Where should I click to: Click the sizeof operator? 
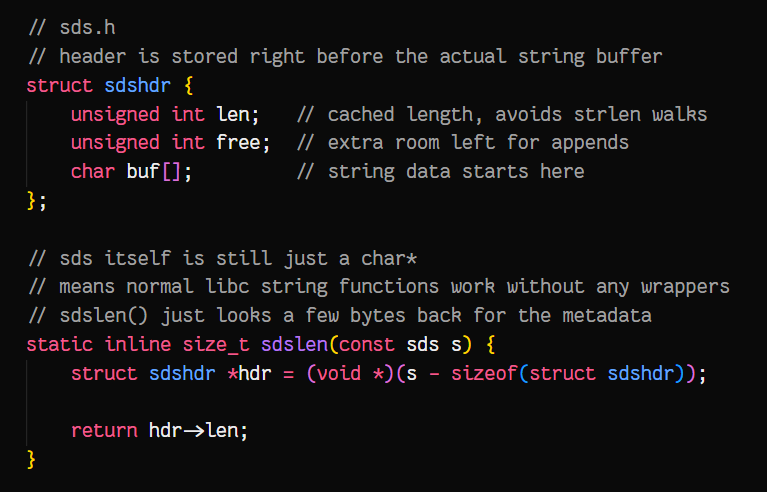(484, 374)
